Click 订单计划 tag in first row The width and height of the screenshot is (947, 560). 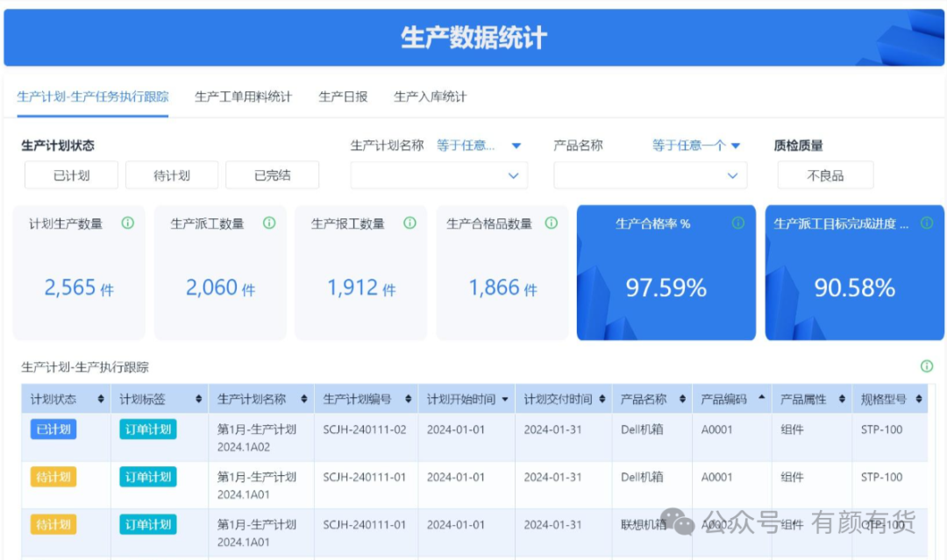(148, 429)
